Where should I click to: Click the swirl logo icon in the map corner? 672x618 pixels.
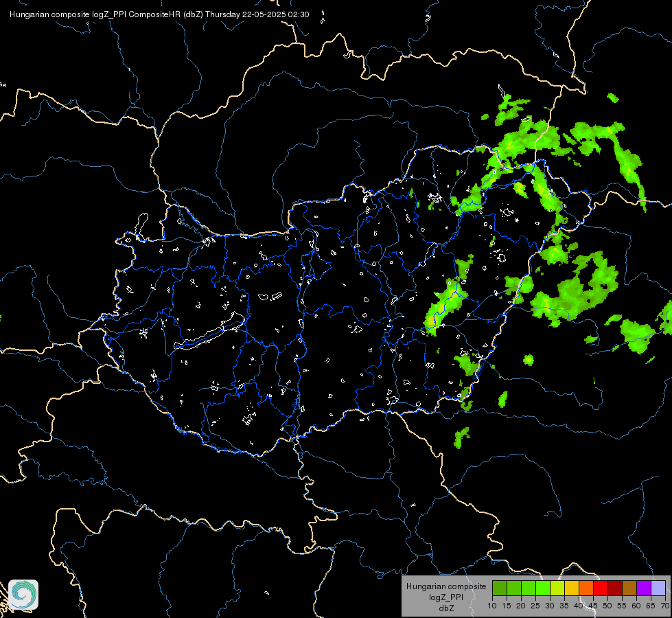click(x=23, y=595)
